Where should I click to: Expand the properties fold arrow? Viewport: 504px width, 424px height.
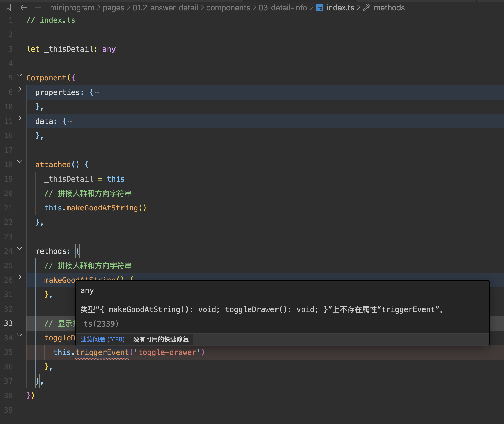[x=20, y=89]
